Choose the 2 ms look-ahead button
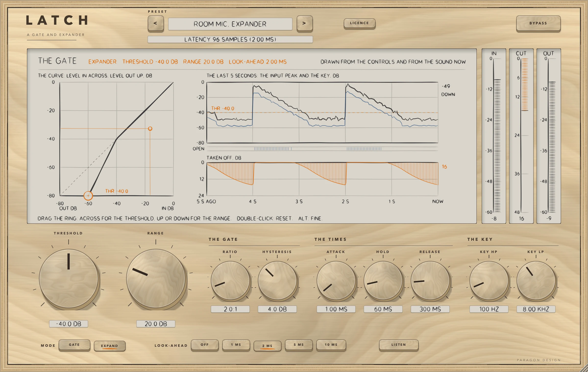588x372 pixels. pos(267,346)
